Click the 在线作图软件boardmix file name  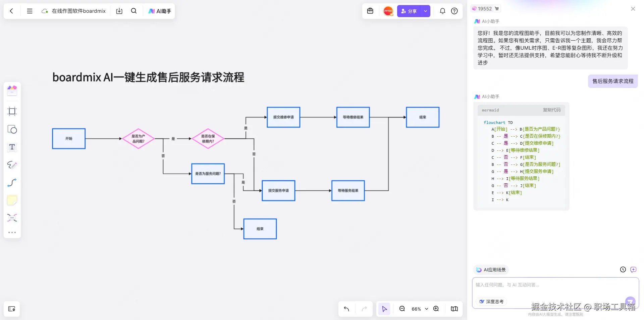(79, 11)
